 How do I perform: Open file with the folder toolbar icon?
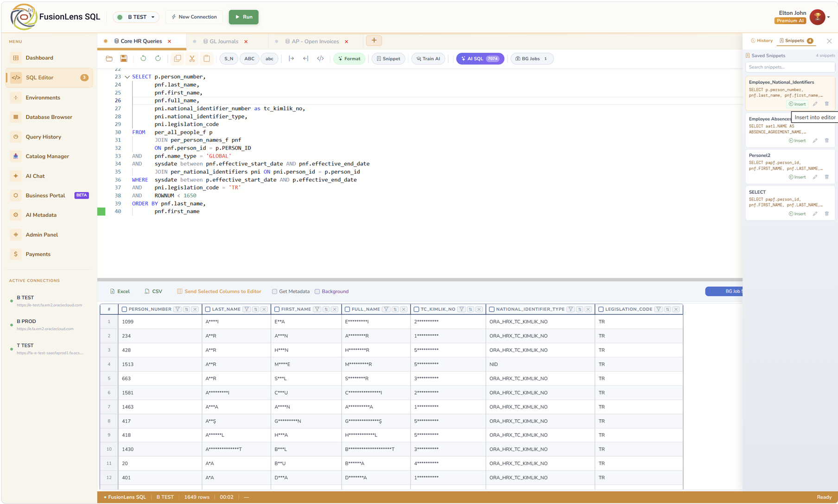tap(109, 59)
